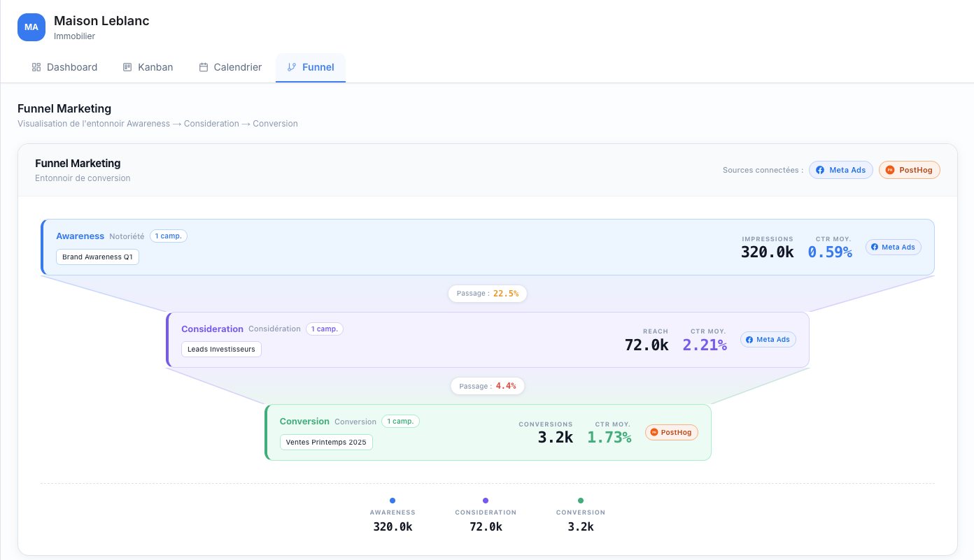Click the Meta Ads icon in sources connectées

[x=820, y=170]
